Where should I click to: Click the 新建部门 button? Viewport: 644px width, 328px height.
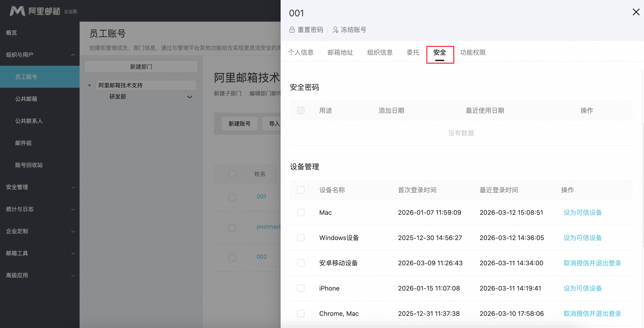point(141,67)
